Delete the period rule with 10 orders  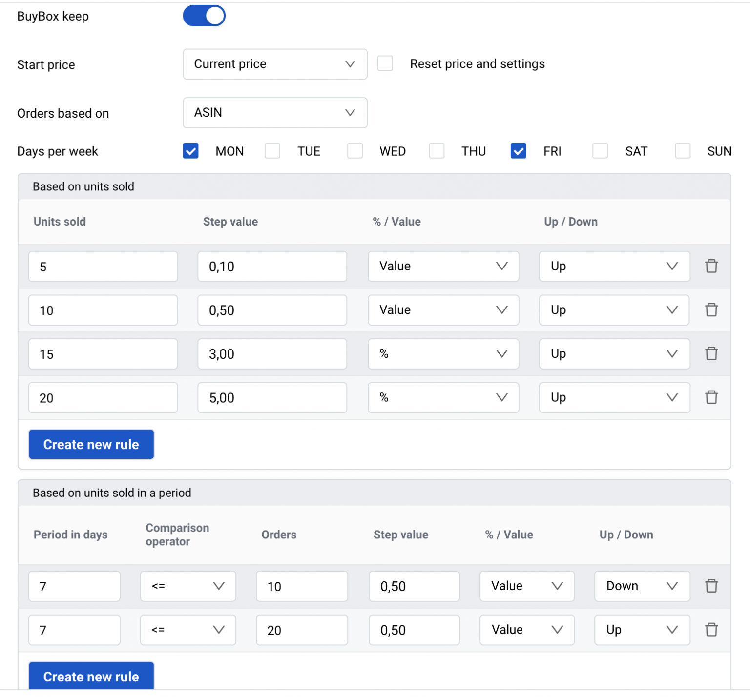coord(711,586)
